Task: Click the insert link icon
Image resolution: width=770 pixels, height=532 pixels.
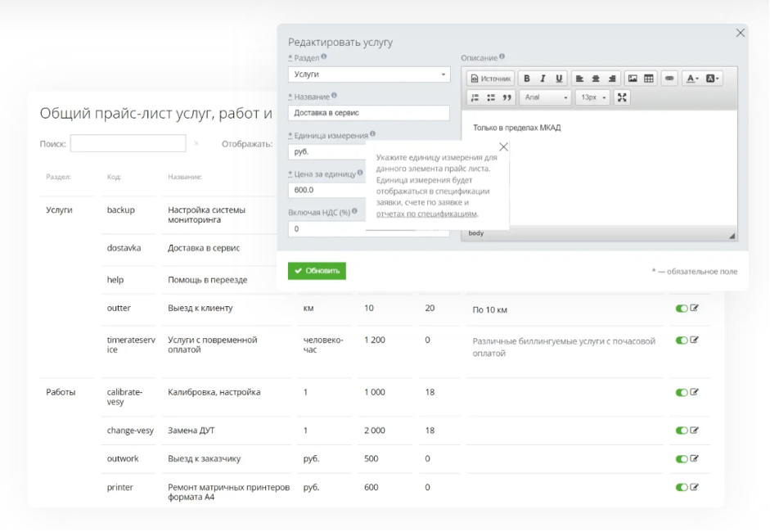Action: click(x=670, y=79)
